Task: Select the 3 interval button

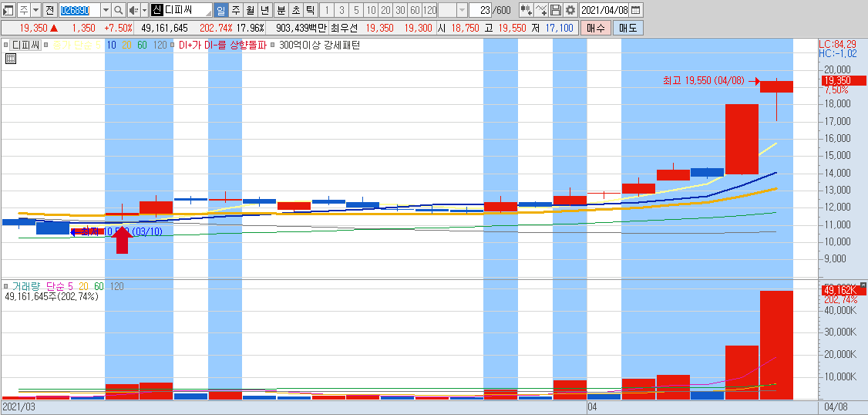Action: (x=341, y=10)
